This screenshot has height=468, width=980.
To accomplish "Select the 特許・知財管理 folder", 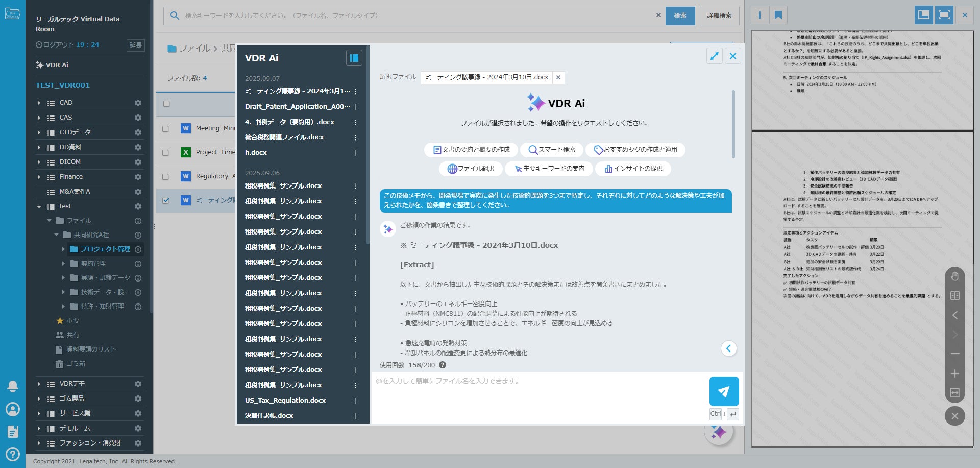I will click(102, 307).
